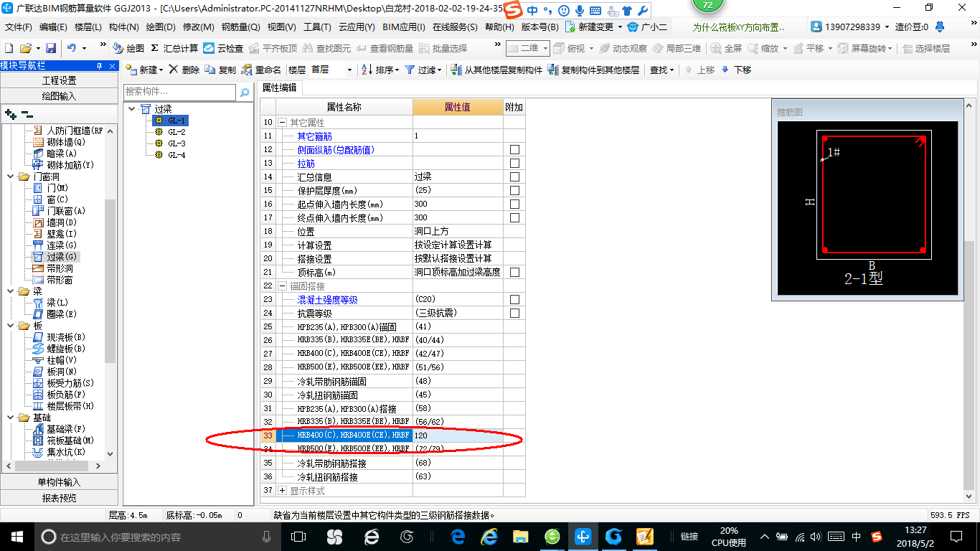Toggle 拉筋 附加 checkbox

514,164
